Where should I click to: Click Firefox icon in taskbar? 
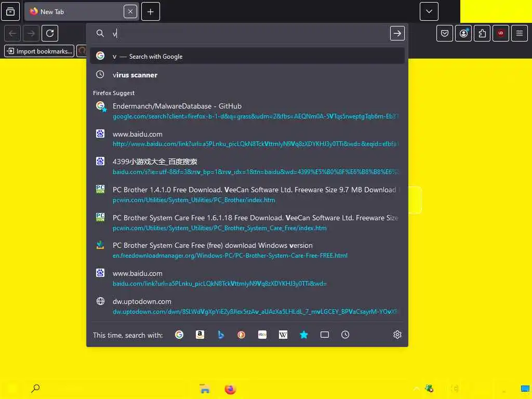(230, 389)
